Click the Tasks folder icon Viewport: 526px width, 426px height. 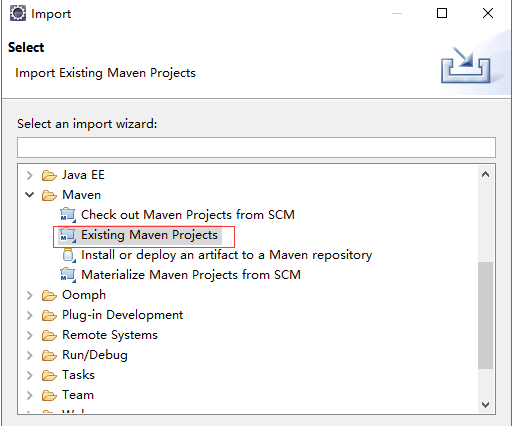pyautogui.click(x=49, y=375)
